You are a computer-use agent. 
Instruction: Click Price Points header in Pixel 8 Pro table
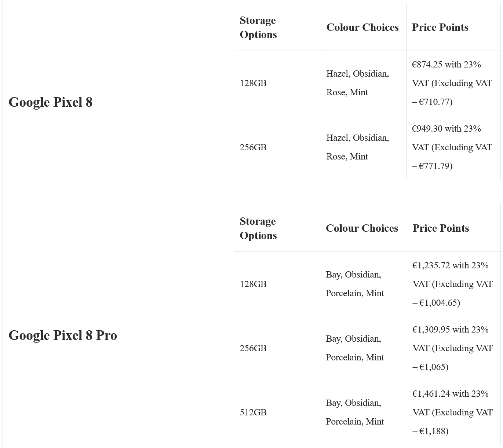click(441, 228)
